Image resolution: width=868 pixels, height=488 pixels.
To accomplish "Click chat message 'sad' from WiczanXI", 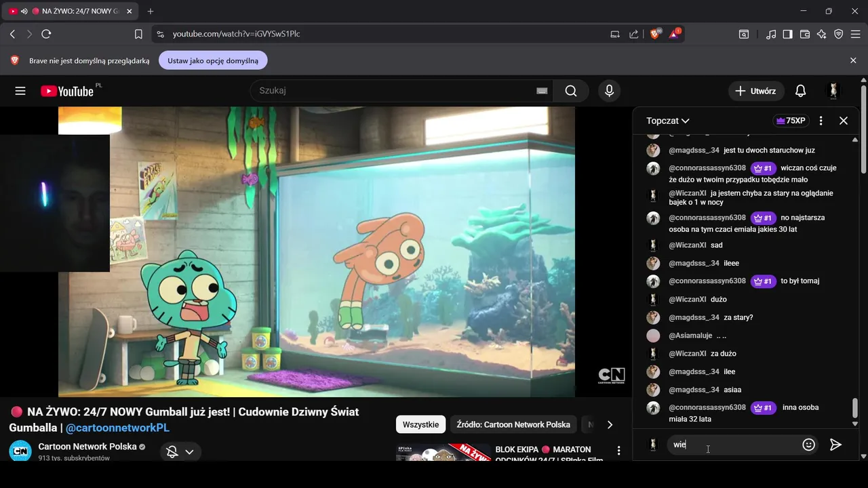I will [x=717, y=245].
